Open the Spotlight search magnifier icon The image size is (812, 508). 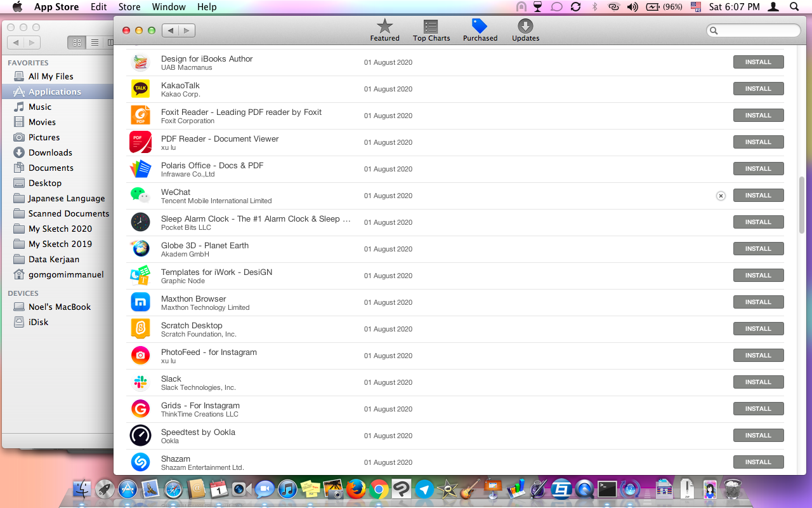[x=794, y=7]
